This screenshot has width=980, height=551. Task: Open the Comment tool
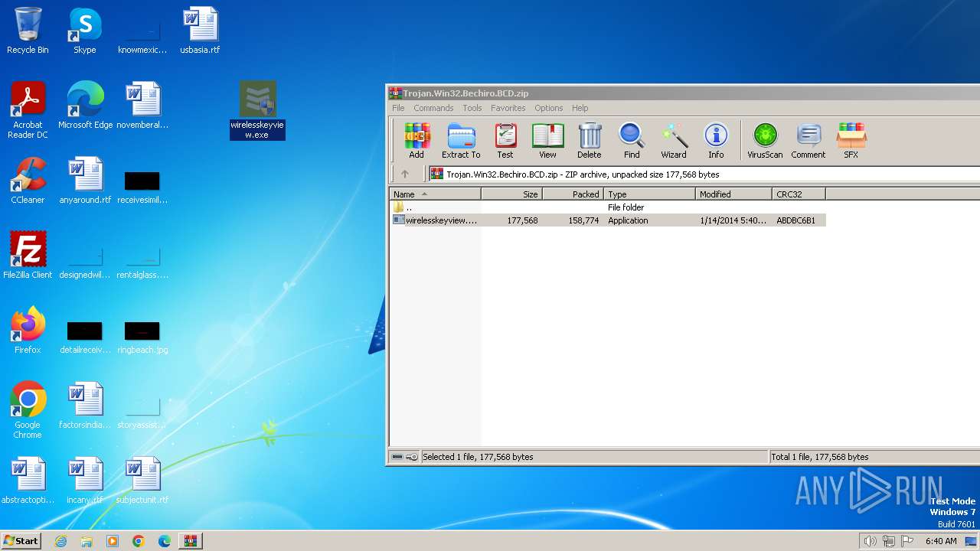click(x=808, y=141)
